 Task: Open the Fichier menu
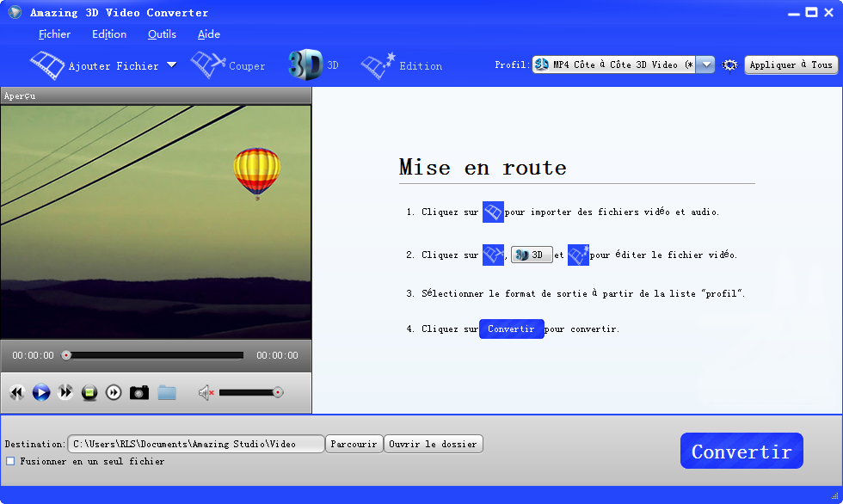pos(54,34)
